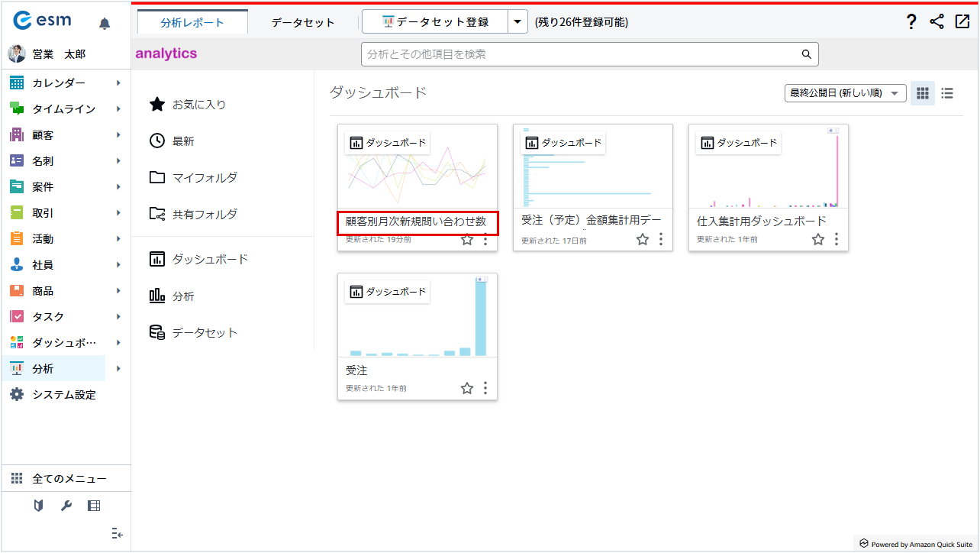Click the wrench tool icon in the sidebar
Screen dimensions: 980x553
66,506
